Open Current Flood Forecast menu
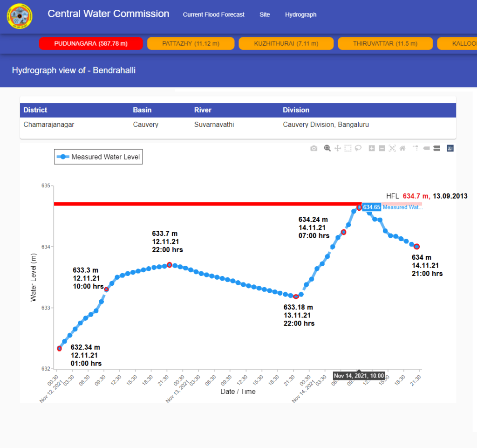This screenshot has width=477, height=448. 213,14
